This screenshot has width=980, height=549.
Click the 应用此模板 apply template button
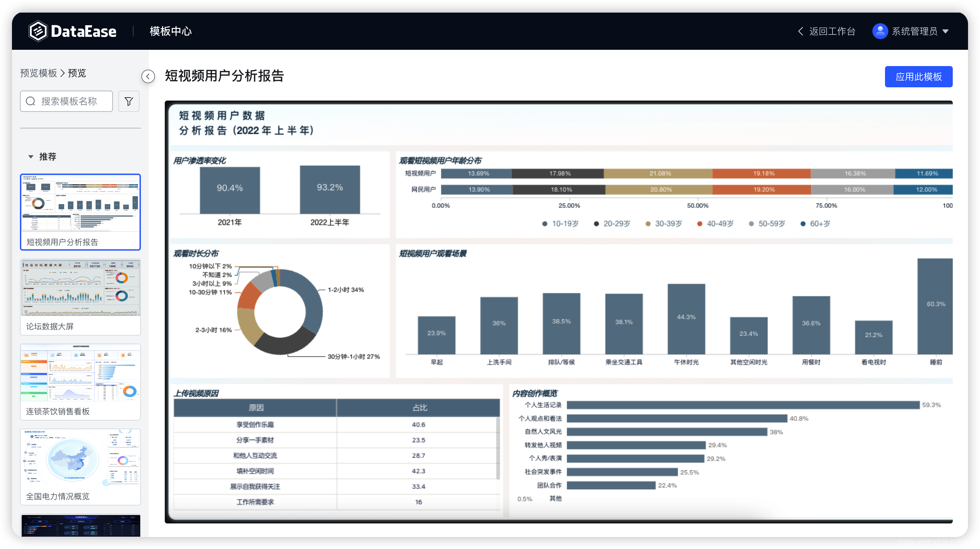[x=918, y=76]
